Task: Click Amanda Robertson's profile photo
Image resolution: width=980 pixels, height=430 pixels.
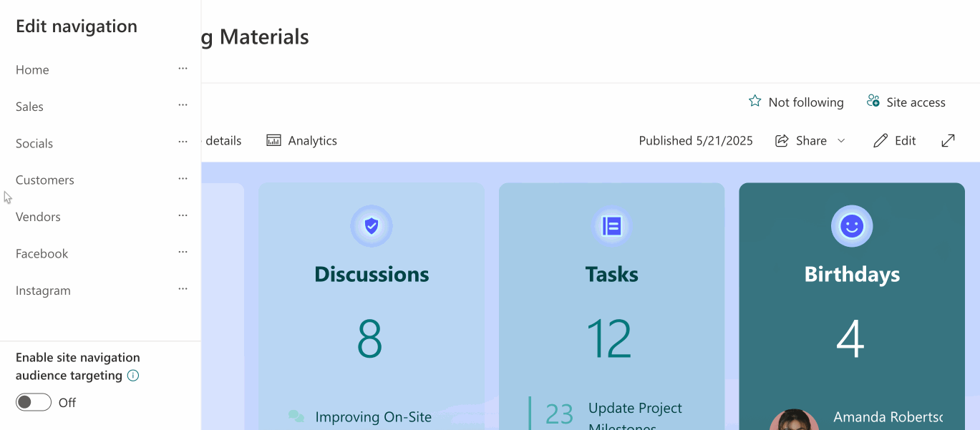Action: click(795, 420)
